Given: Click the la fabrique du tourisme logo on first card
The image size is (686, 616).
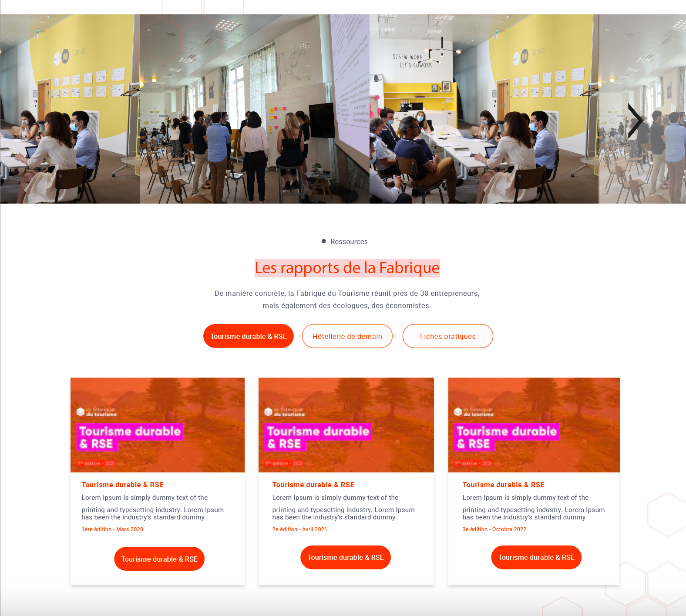Looking at the screenshot, I should (x=97, y=412).
